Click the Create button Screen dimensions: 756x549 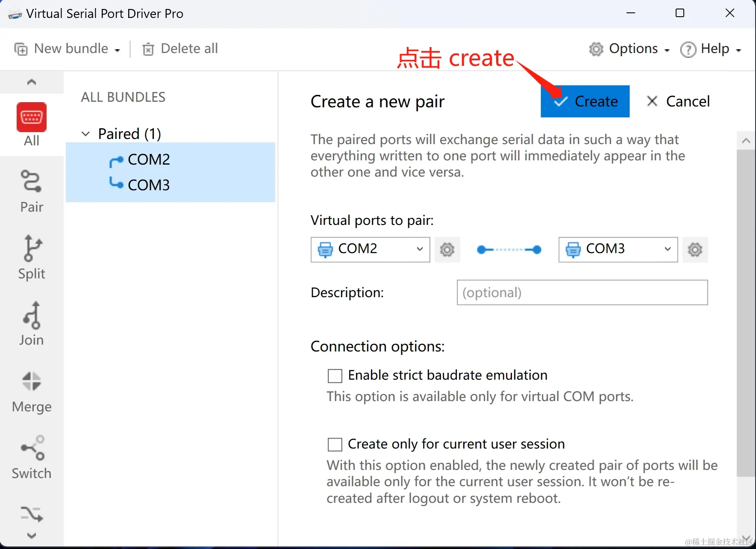(x=585, y=101)
